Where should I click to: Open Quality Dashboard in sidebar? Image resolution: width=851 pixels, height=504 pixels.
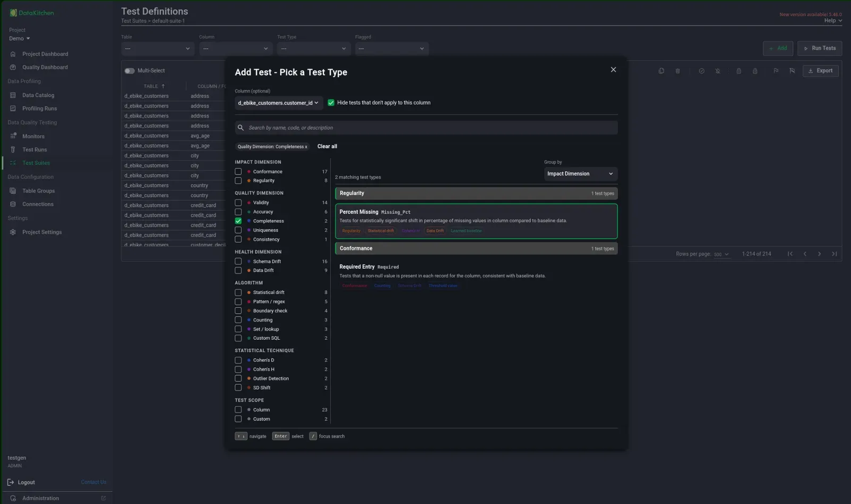coord(45,68)
